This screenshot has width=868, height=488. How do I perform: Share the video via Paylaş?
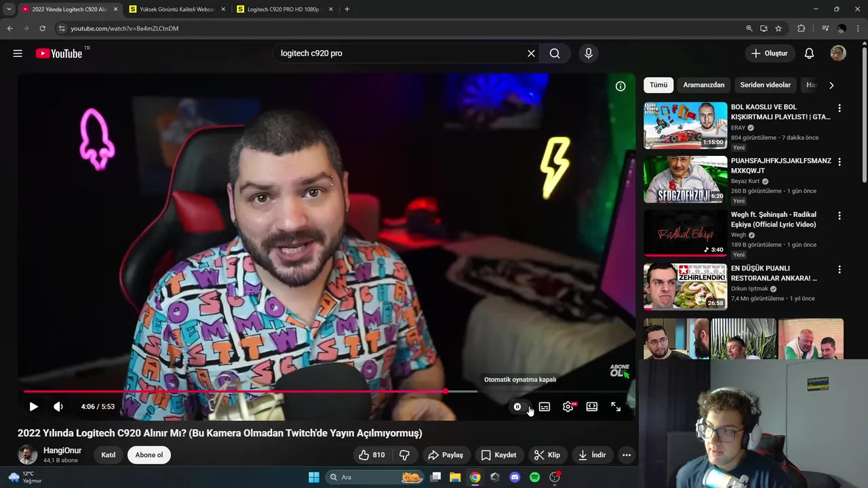(x=445, y=455)
